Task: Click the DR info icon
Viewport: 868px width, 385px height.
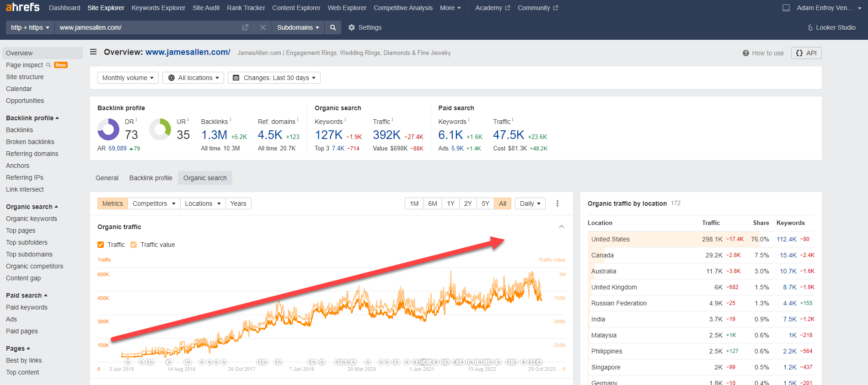Action: click(136, 120)
